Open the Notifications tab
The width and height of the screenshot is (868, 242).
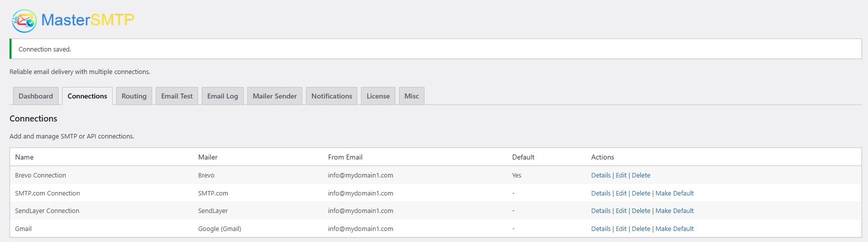pyautogui.click(x=331, y=96)
